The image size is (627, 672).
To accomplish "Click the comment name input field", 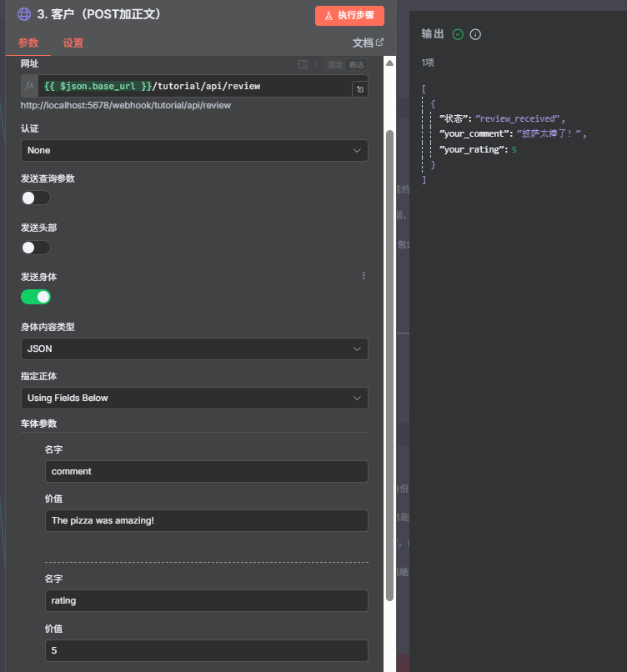I will [x=207, y=471].
